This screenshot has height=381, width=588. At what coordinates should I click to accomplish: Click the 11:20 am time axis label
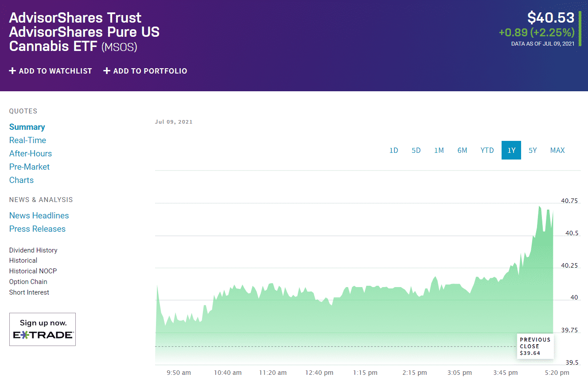pos(273,373)
